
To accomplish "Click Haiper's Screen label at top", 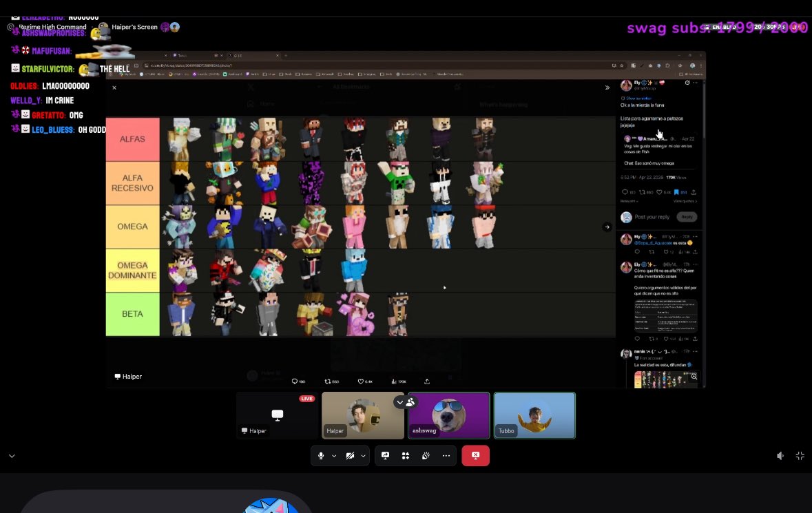I will [x=134, y=27].
